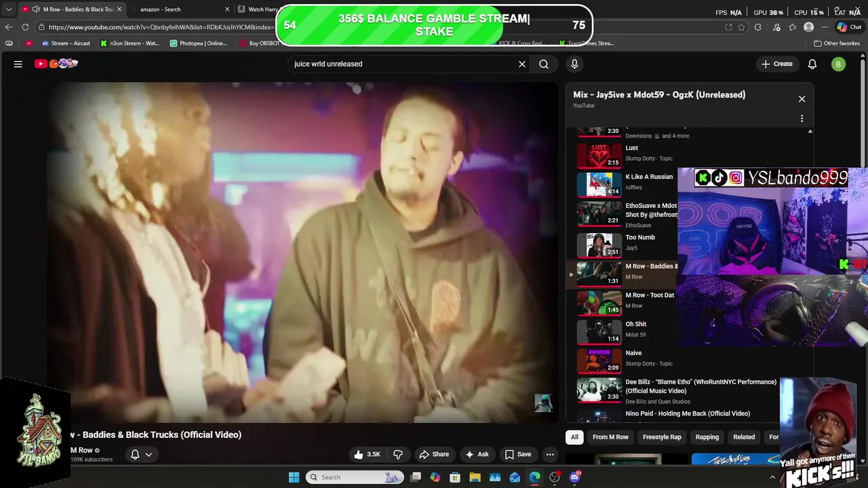Toggle the M Row channel notification bell
The height and width of the screenshot is (488, 868).
click(135, 454)
